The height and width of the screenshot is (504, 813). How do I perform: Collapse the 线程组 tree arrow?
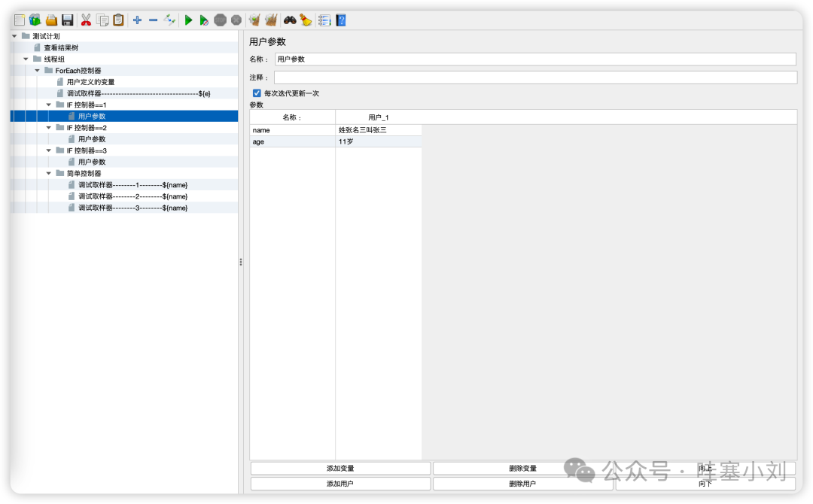[x=26, y=59]
